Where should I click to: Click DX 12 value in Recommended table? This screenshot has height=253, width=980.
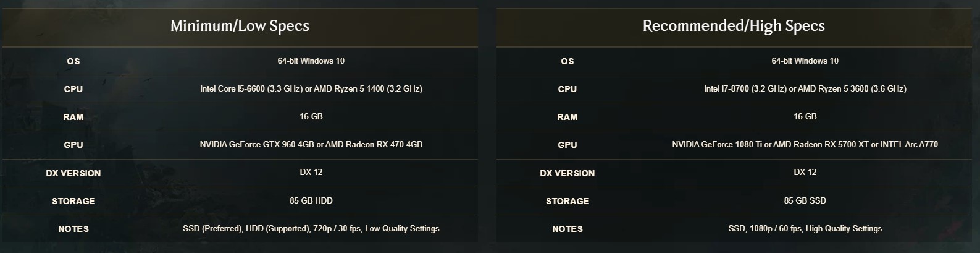click(805, 172)
